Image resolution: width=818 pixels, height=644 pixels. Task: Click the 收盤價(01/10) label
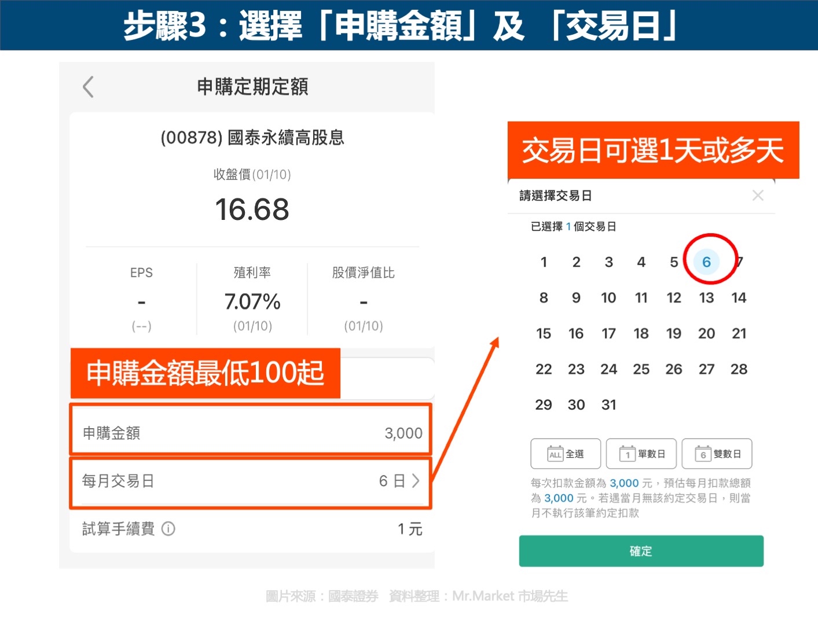click(x=252, y=174)
